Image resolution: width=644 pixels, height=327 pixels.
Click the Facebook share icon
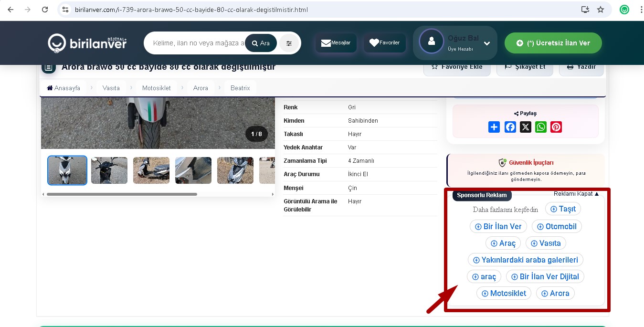(510, 127)
